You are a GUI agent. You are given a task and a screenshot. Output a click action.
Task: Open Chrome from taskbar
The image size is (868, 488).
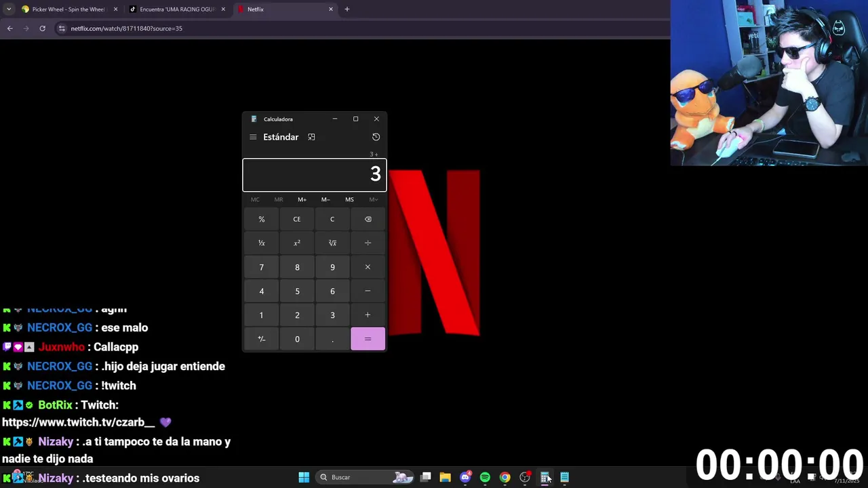pos(505,477)
